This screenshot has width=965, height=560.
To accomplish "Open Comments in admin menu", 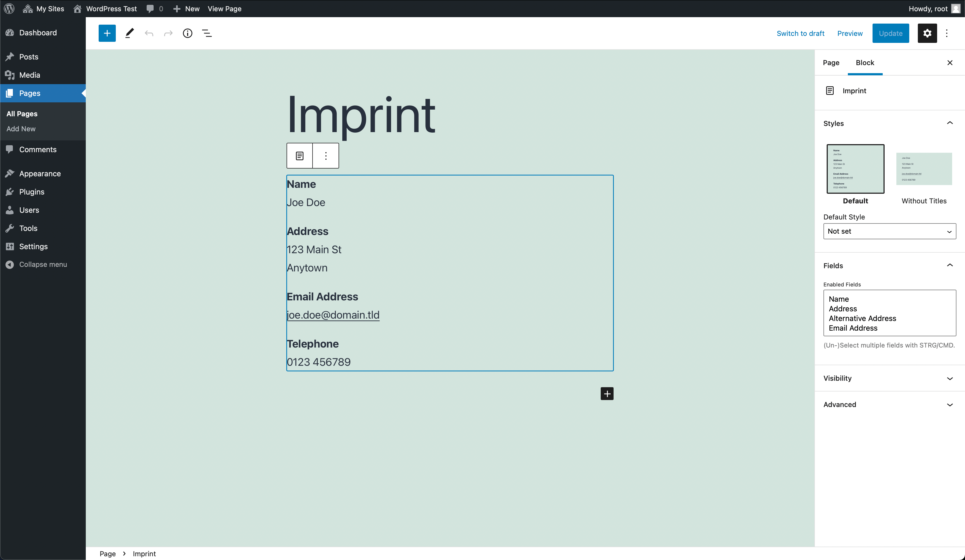I will 43,149.
